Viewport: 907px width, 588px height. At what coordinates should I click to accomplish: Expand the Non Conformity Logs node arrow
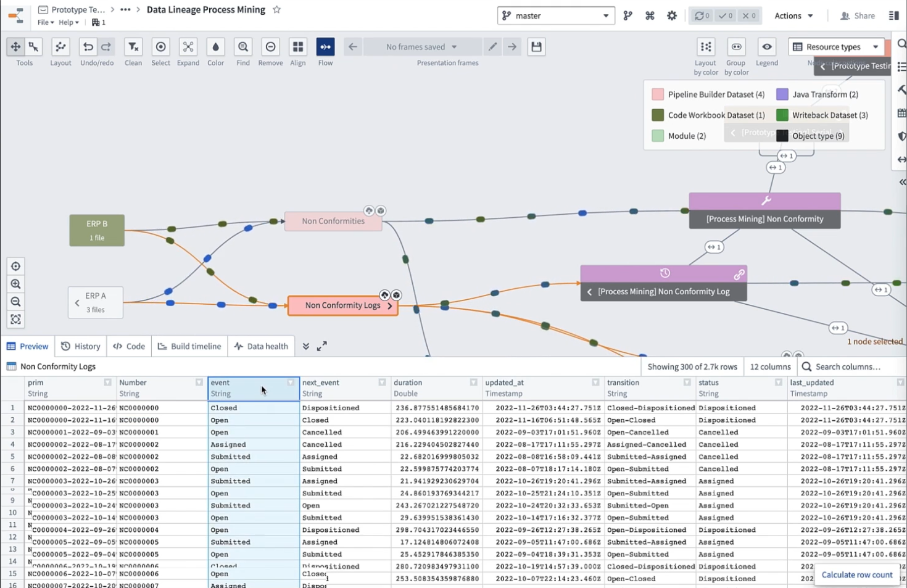[390, 305]
